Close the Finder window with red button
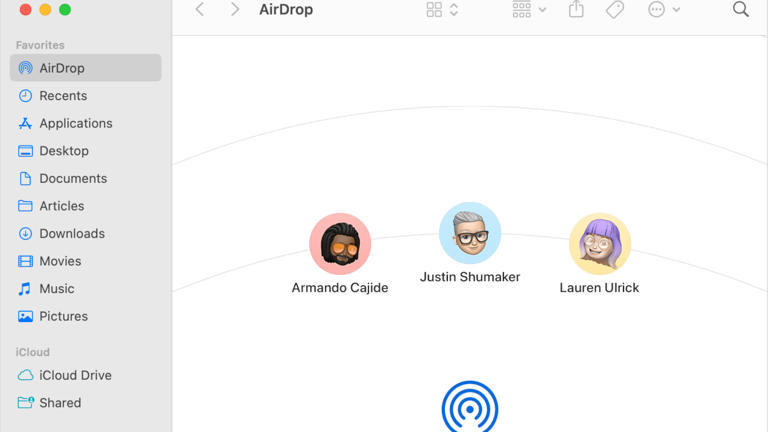768x432 pixels. (25, 9)
